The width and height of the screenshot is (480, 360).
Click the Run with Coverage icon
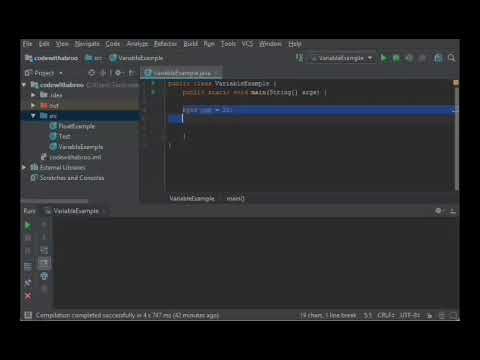(x=409, y=58)
